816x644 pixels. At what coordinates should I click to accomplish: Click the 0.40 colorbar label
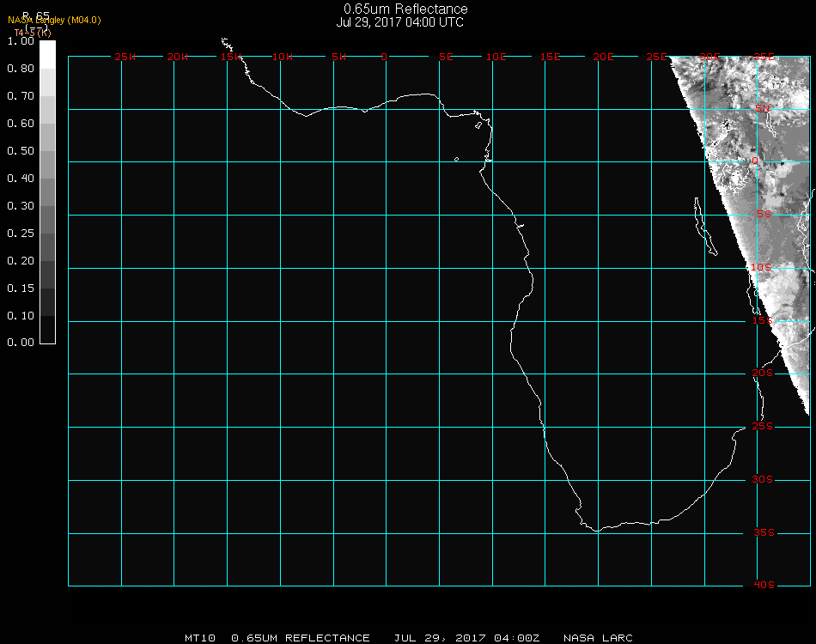(x=21, y=179)
